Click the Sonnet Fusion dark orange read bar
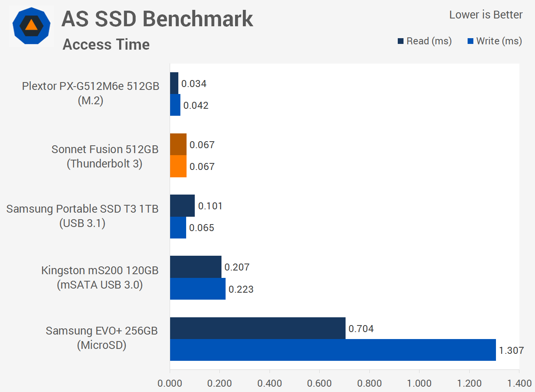 click(x=178, y=144)
